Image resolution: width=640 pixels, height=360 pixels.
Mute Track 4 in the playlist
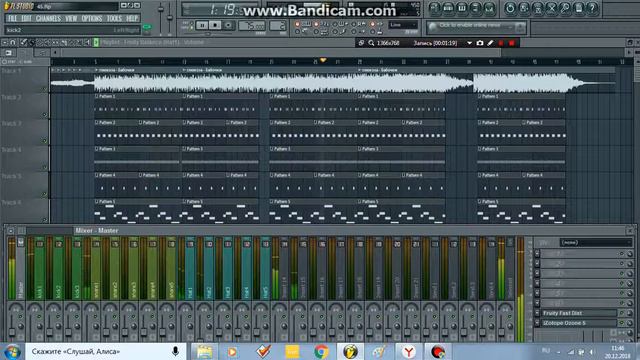pyautogui.click(x=45, y=167)
